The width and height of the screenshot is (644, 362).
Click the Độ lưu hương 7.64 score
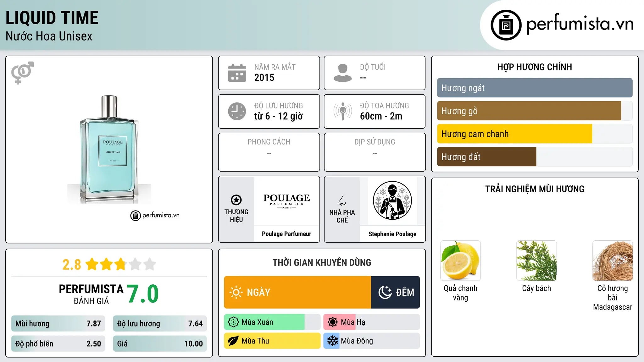point(160,324)
